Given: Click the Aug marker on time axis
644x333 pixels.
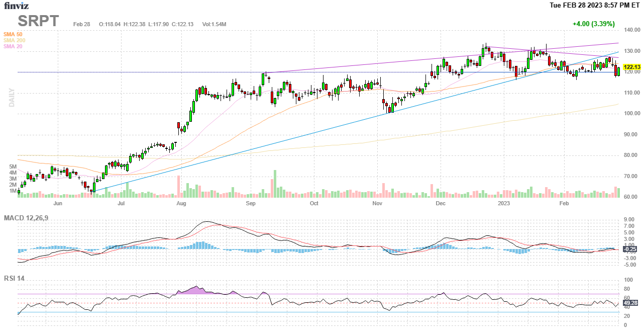Looking at the screenshot, I should click(181, 204).
